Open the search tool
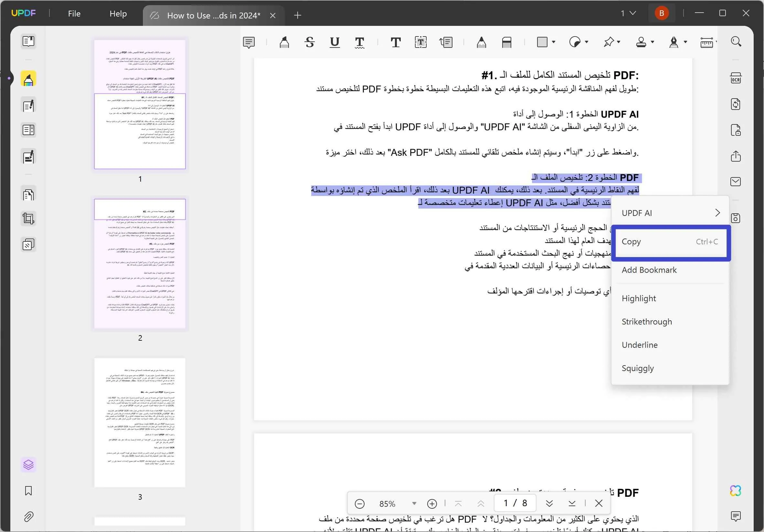This screenshot has height=532, width=764. [737, 41]
